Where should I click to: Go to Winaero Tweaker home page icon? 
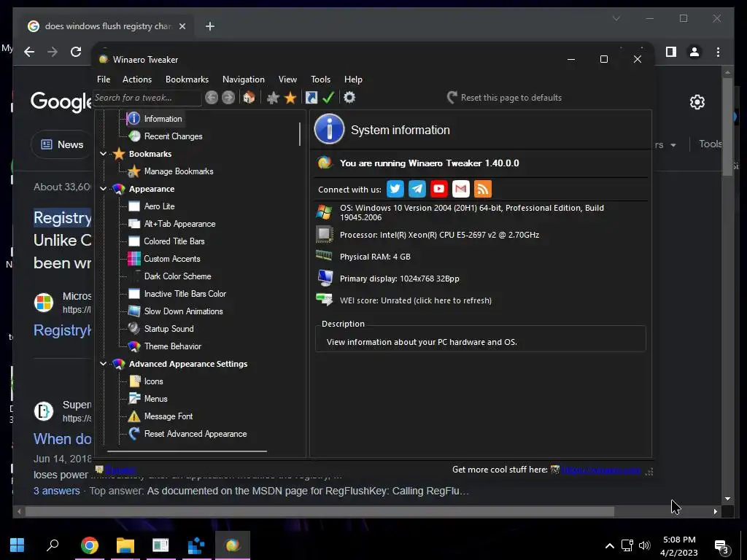249,98
